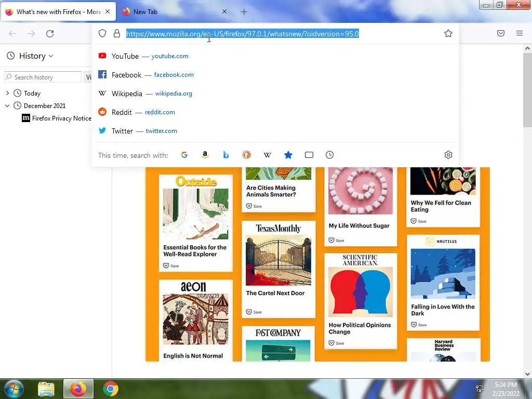Save The Cartel Next Door article
Image resolution: width=532 pixels, height=399 pixels.
(254, 312)
